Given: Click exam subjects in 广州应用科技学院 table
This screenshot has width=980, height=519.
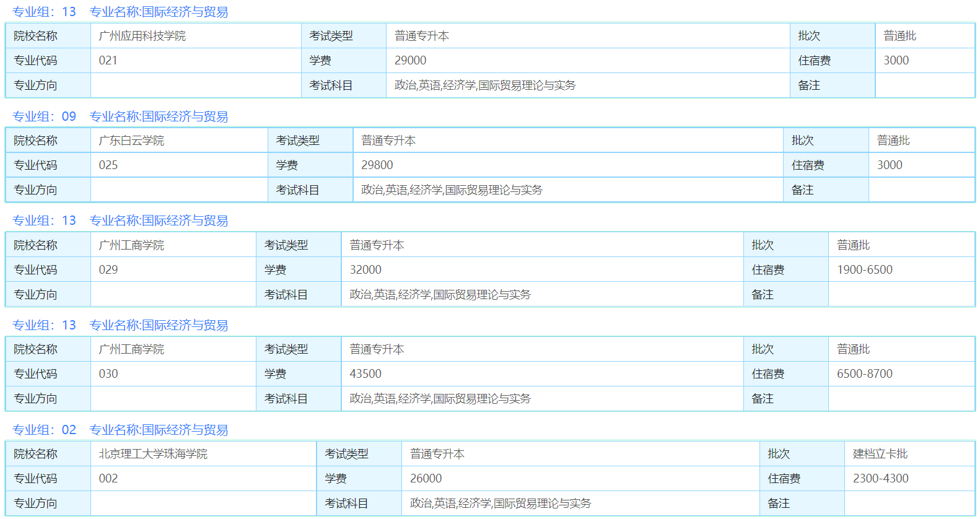Looking at the screenshot, I should click(x=485, y=85).
